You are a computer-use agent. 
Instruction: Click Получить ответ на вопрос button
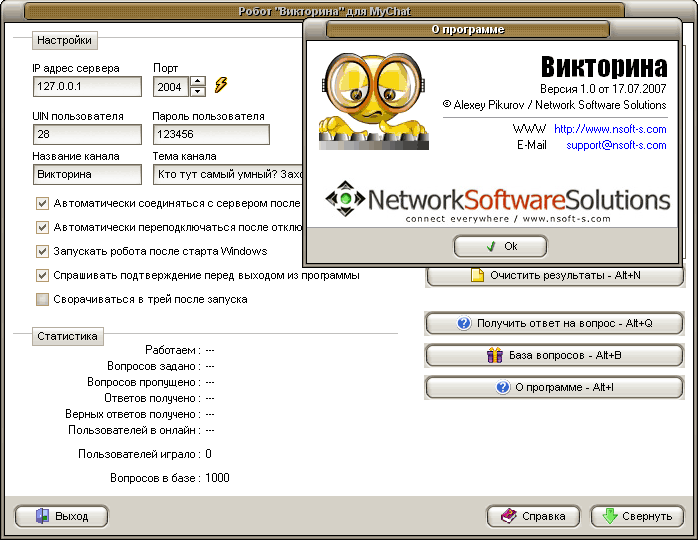tap(555, 324)
